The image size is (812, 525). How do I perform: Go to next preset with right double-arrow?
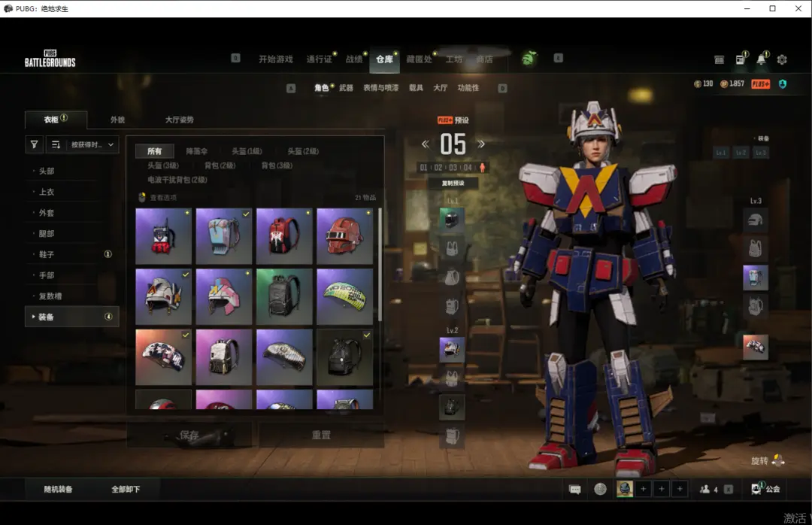coord(481,144)
